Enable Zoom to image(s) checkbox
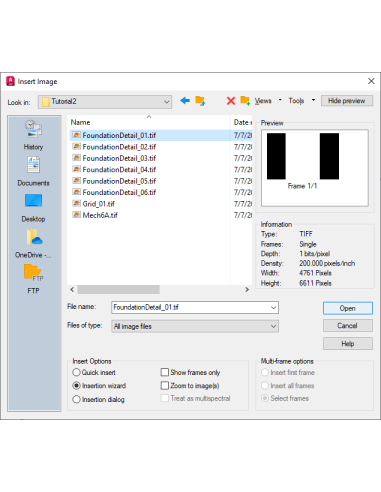The width and height of the screenshot is (381, 492). point(165,385)
